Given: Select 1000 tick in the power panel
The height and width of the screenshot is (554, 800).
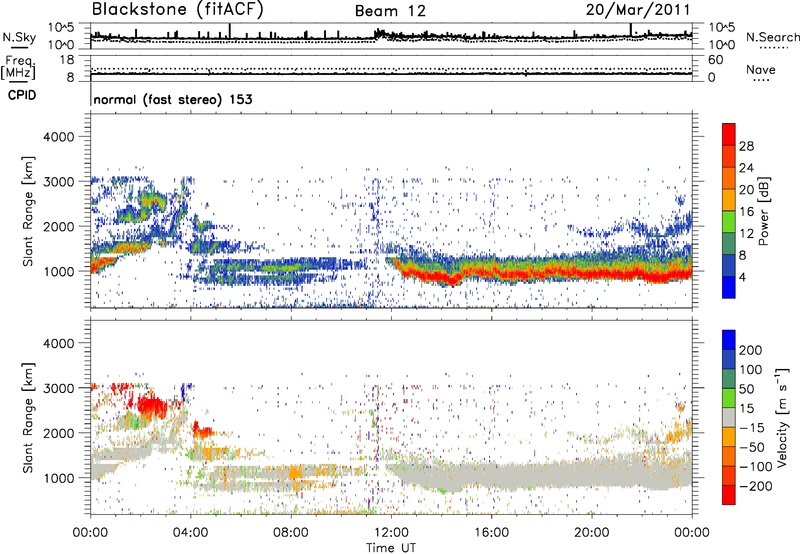Looking at the screenshot, I should pyautogui.click(x=58, y=271).
